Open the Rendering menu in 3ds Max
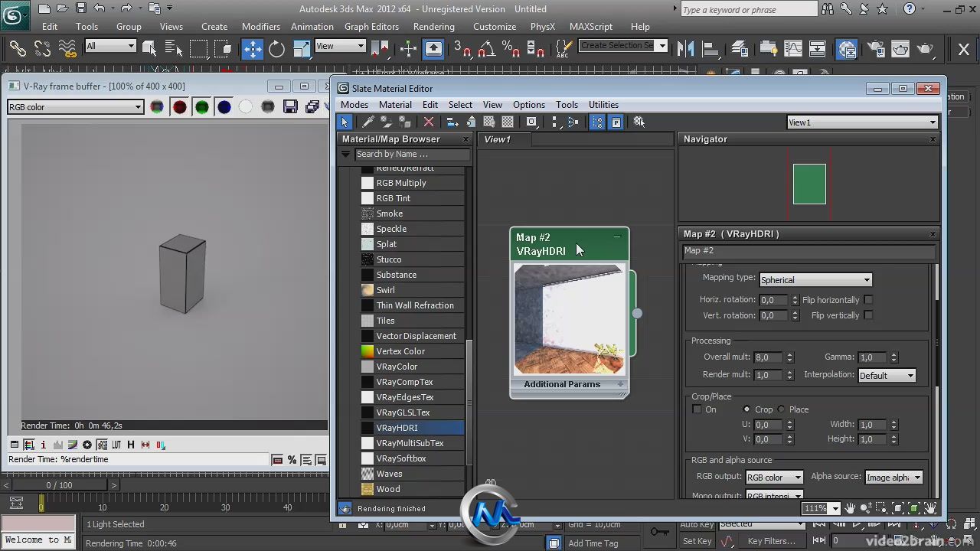Viewport: 980px width, 551px height. pyautogui.click(x=433, y=27)
